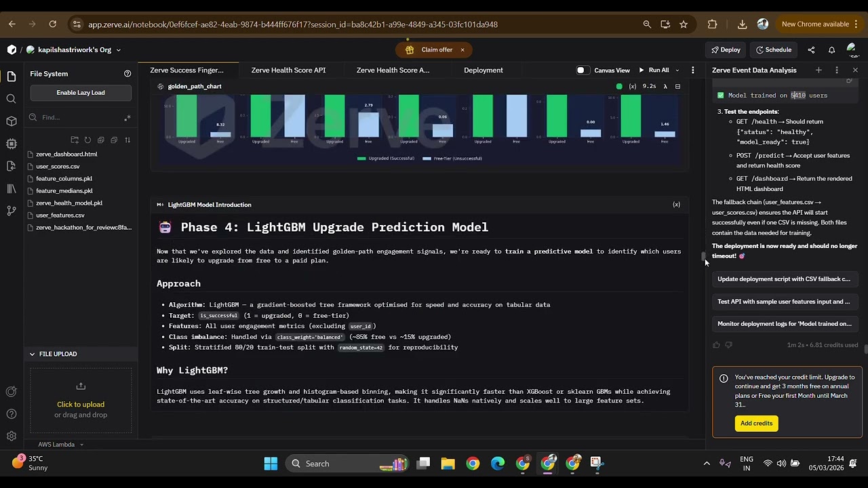
Task: Collapse the FILE UPLOAD section
Action: 32,354
